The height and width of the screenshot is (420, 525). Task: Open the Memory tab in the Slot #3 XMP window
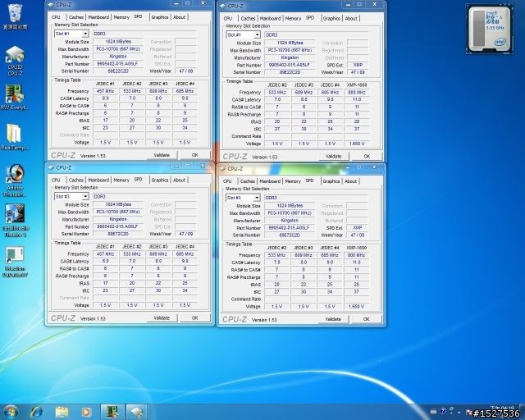coord(293,181)
